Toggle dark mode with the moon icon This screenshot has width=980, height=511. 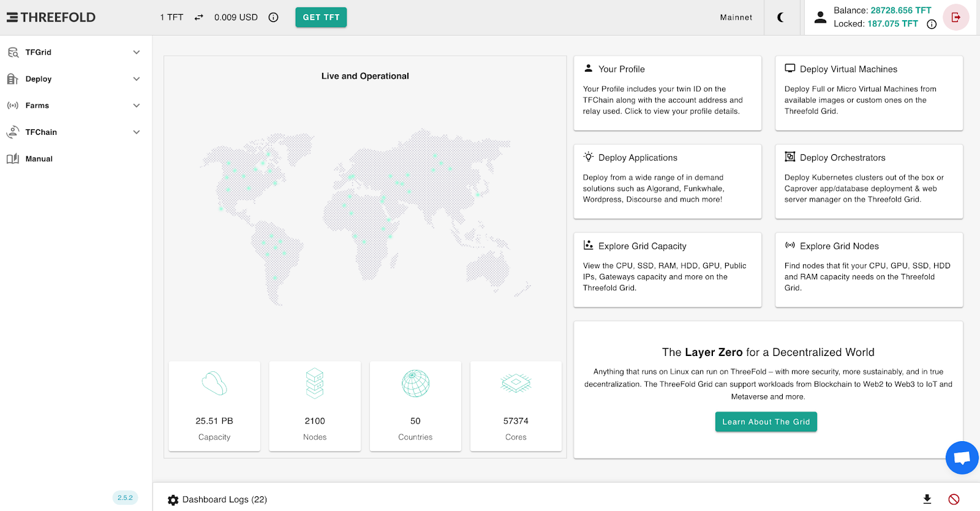click(781, 17)
